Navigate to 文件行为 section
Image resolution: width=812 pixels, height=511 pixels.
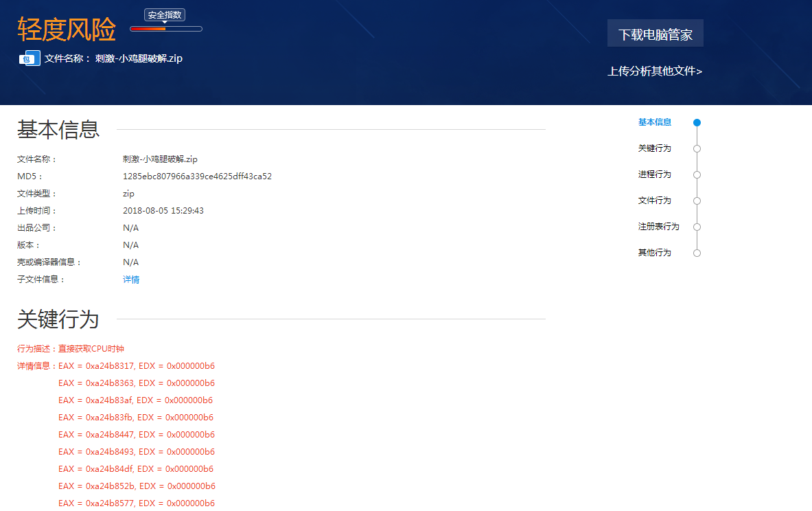click(655, 201)
